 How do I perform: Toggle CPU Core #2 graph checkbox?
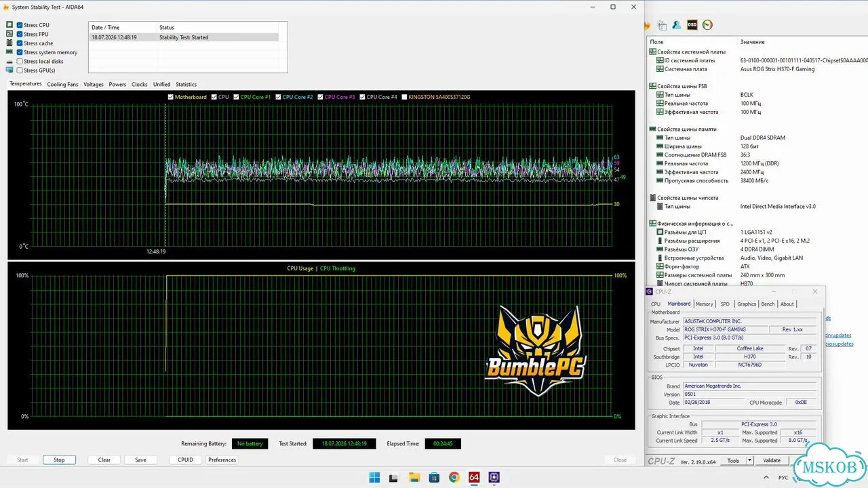click(x=279, y=97)
